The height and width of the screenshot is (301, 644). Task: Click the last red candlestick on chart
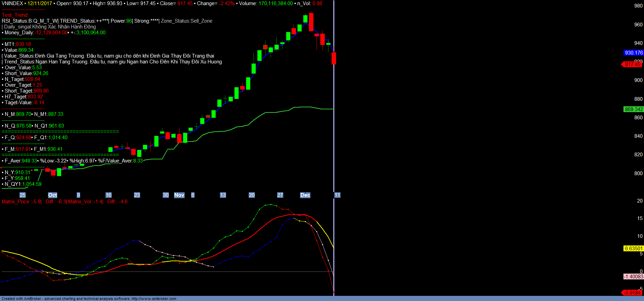click(x=334, y=58)
